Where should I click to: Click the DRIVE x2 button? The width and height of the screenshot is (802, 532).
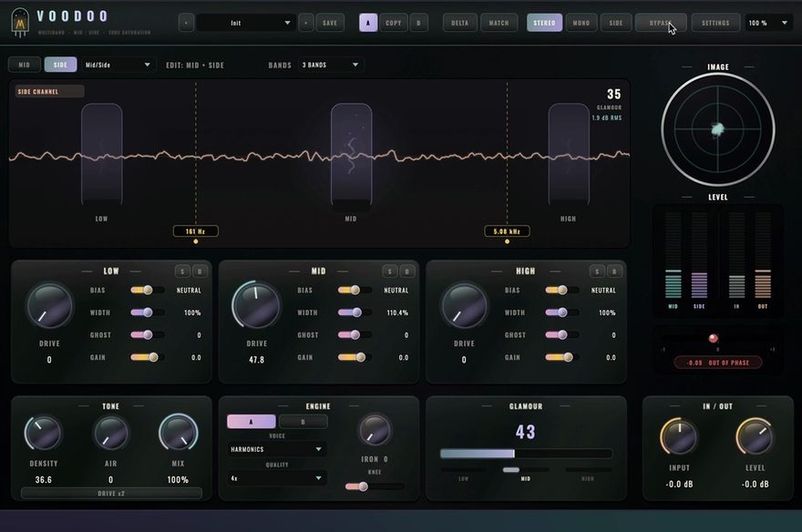(x=111, y=494)
